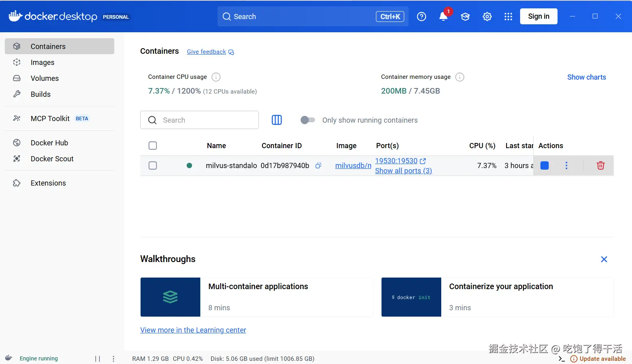Click the Name column header
The width and height of the screenshot is (632, 364).
pos(216,145)
